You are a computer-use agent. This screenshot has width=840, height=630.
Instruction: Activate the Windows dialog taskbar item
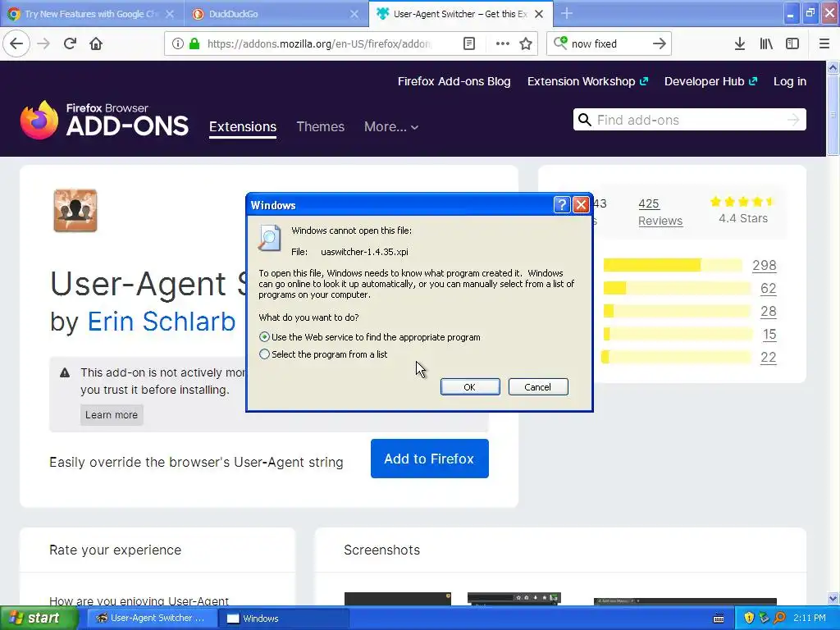(284, 619)
